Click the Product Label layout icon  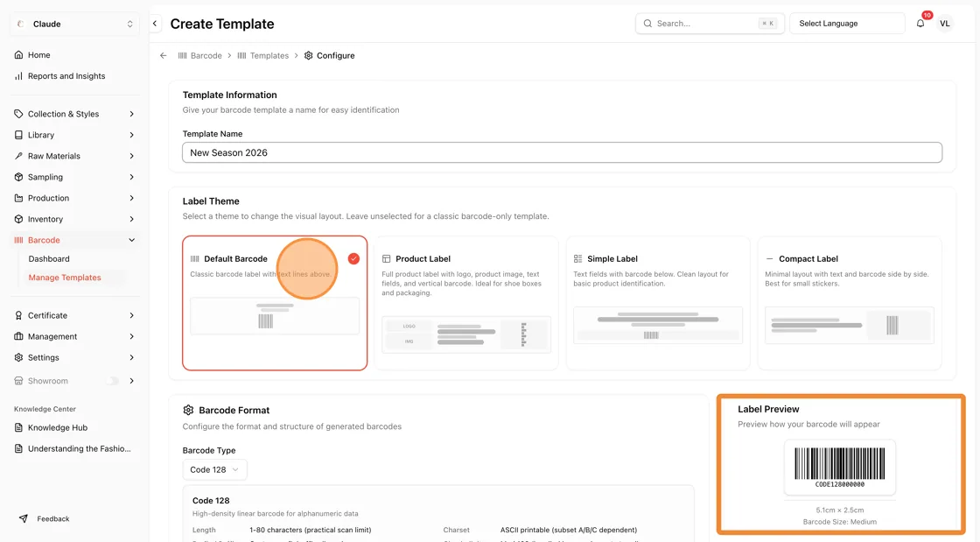[386, 259]
